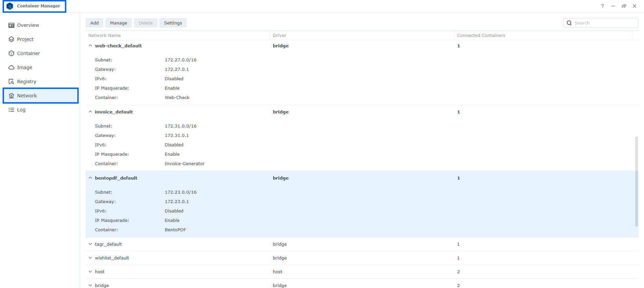644x288 pixels.
Task: Collapse the bentopdf_default network details
Action: [x=90, y=178]
